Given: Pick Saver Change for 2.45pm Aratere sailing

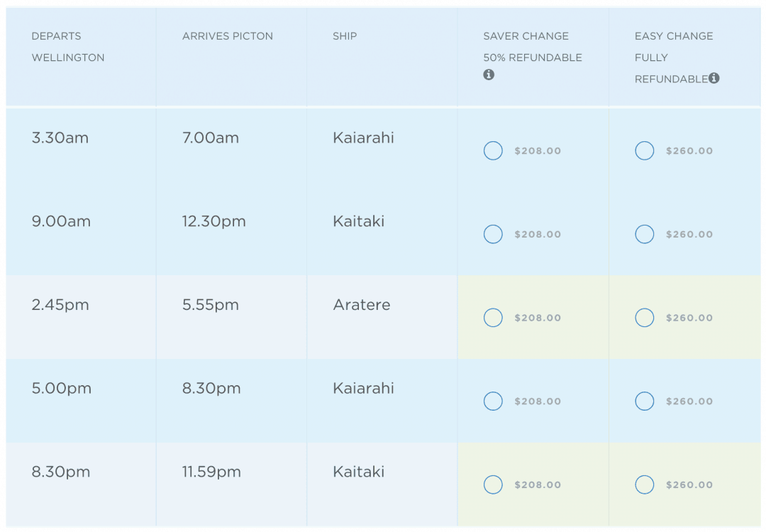Looking at the screenshot, I should point(493,318).
